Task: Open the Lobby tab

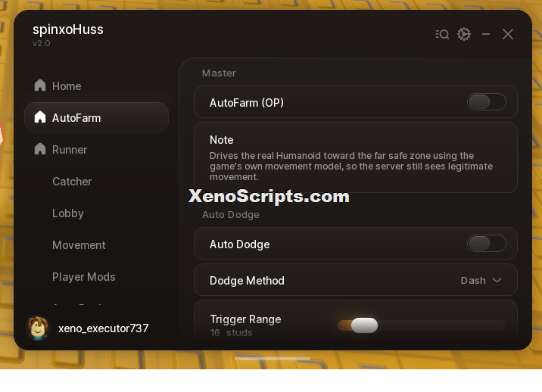Action: (x=68, y=213)
